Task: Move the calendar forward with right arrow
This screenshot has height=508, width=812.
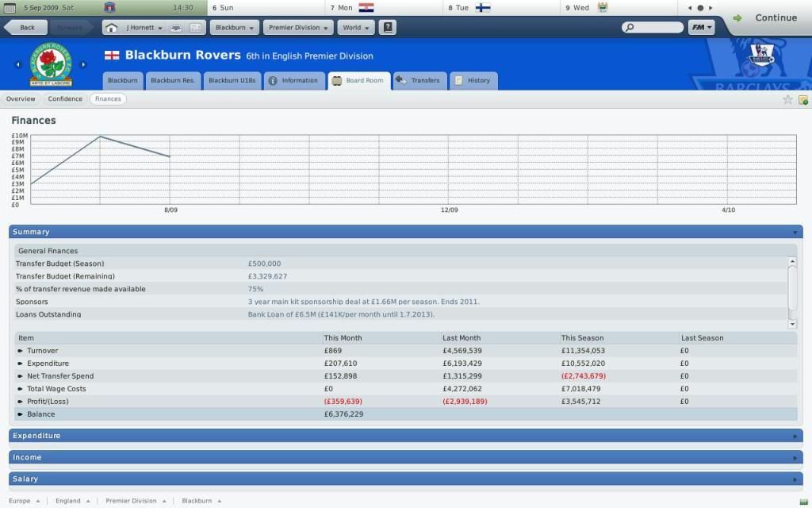Action: (710, 8)
